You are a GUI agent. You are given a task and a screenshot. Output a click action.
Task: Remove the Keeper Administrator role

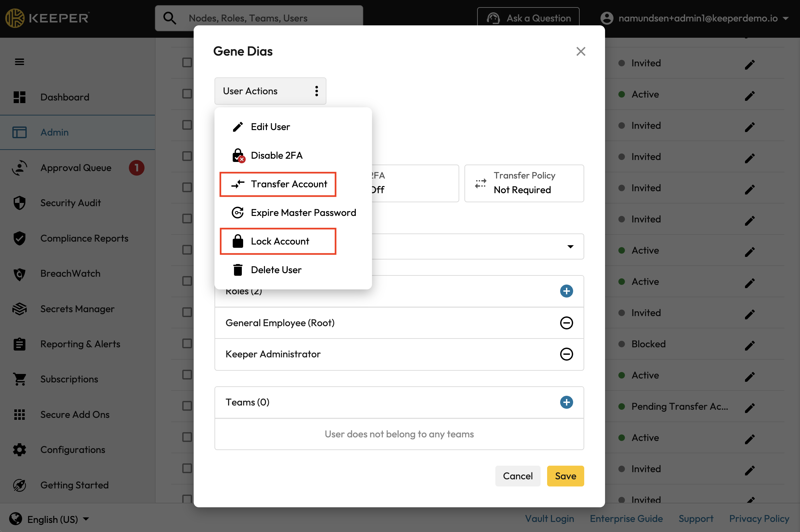(566, 354)
